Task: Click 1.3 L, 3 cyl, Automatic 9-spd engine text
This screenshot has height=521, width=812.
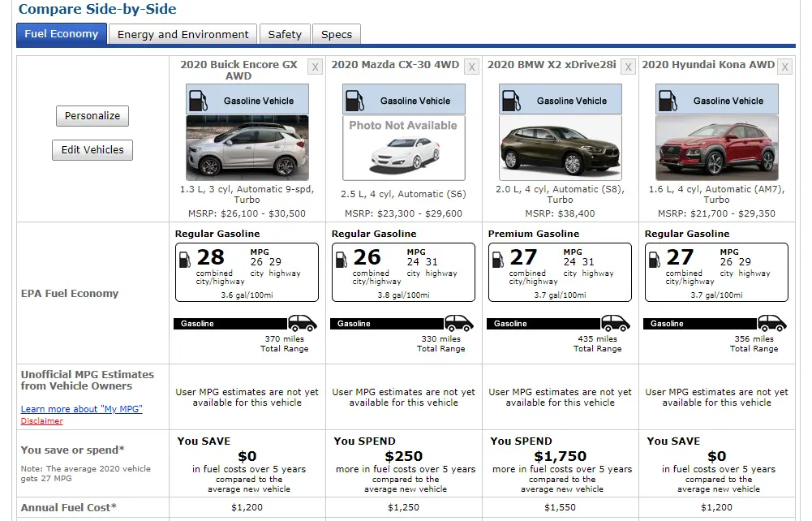Action: [247, 194]
